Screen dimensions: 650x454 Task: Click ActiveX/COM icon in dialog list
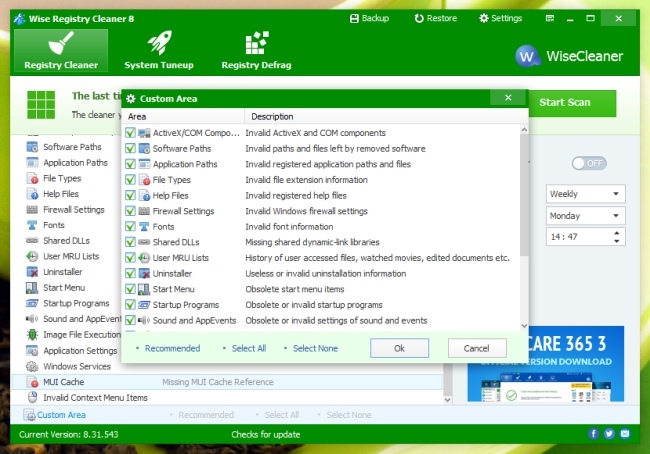(144, 133)
